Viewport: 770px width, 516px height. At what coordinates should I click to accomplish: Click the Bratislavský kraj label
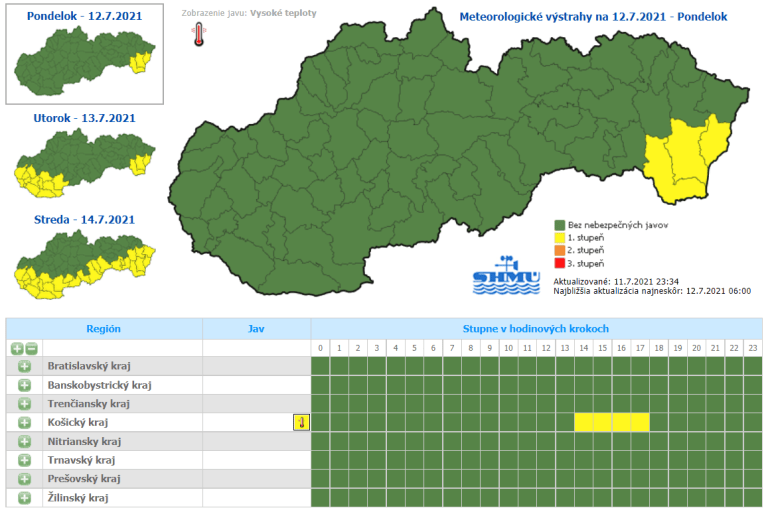(89, 366)
